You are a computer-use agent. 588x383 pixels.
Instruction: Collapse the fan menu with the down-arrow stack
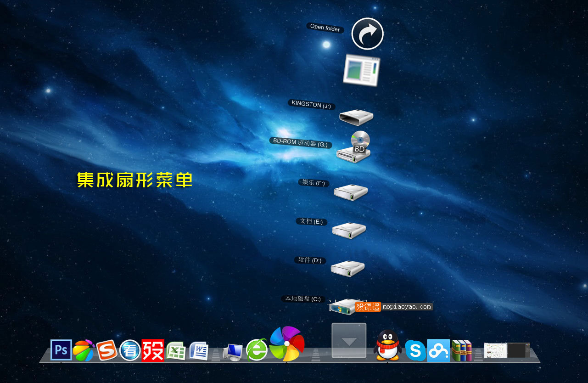pyautogui.click(x=349, y=340)
